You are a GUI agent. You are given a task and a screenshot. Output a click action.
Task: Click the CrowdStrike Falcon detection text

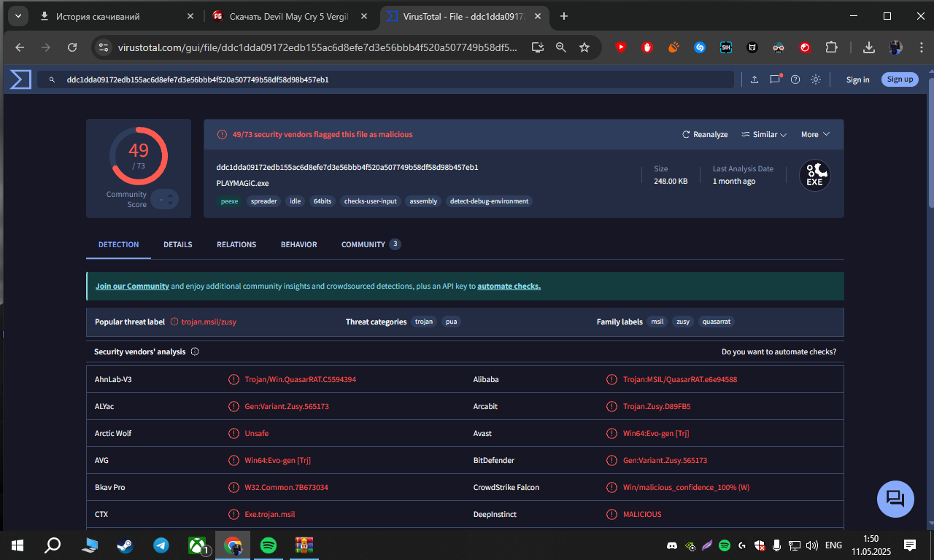687,487
